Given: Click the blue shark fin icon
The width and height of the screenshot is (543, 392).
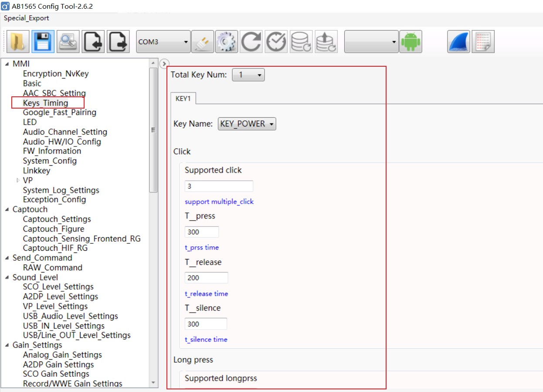Looking at the screenshot, I should pyautogui.click(x=458, y=42).
